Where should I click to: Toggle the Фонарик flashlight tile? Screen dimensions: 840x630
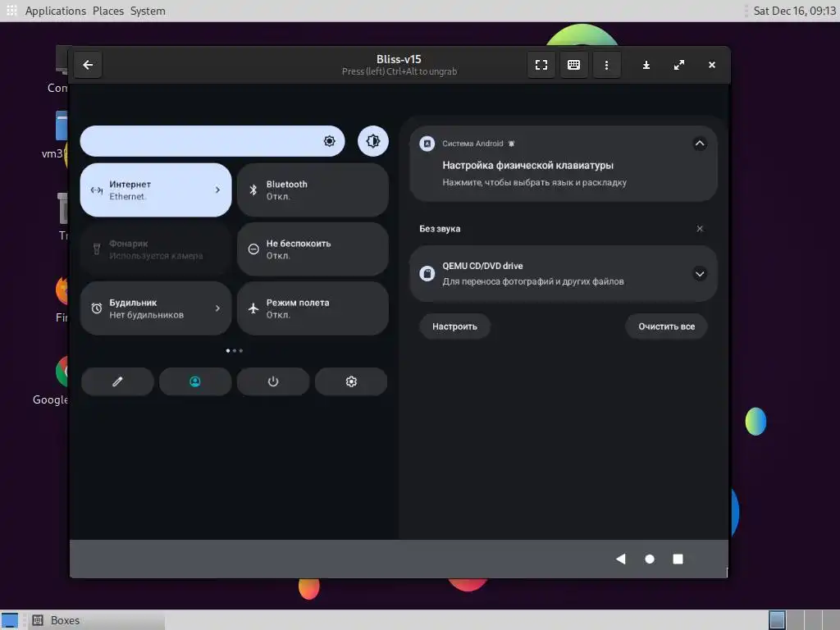pyautogui.click(x=156, y=249)
